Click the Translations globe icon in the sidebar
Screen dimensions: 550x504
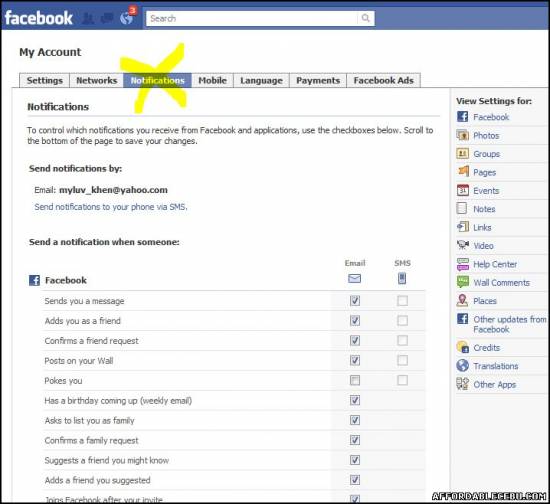coord(462,366)
